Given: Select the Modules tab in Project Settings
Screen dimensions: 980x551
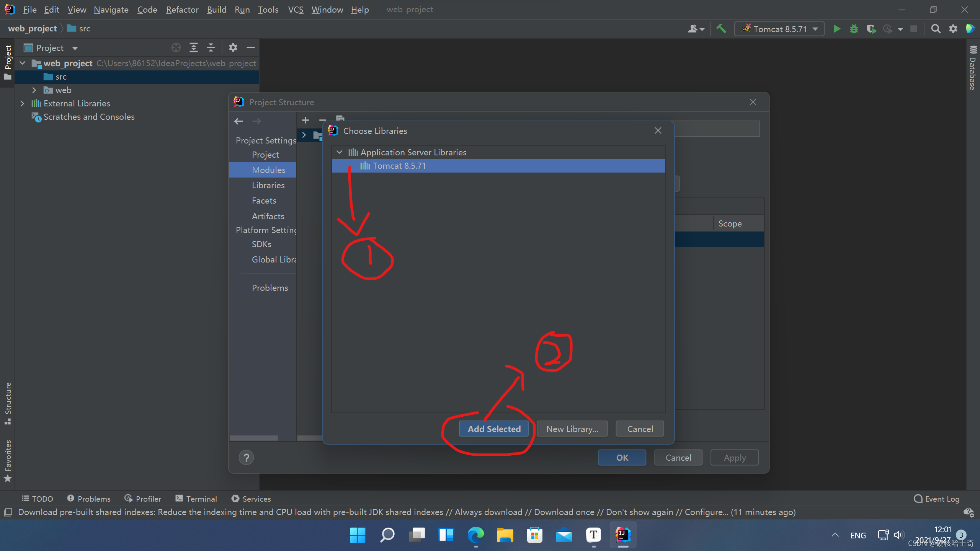Looking at the screenshot, I should pos(269,170).
